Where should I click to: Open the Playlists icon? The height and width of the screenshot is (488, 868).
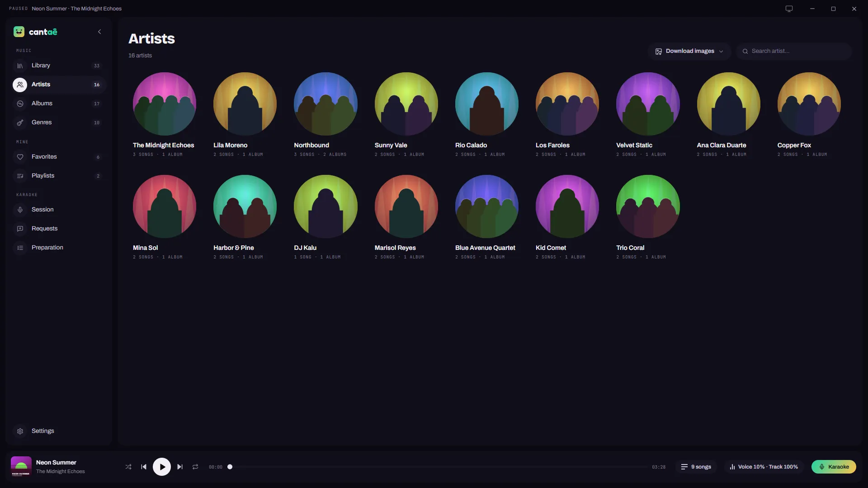(x=20, y=176)
